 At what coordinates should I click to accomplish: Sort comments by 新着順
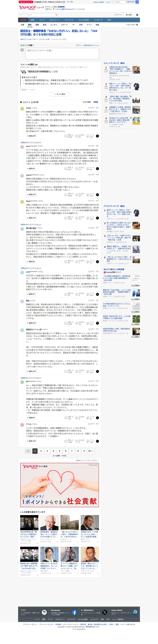[x=96, y=102]
